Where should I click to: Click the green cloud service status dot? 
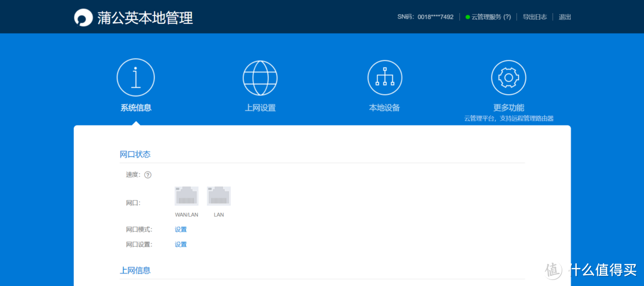[x=467, y=17]
